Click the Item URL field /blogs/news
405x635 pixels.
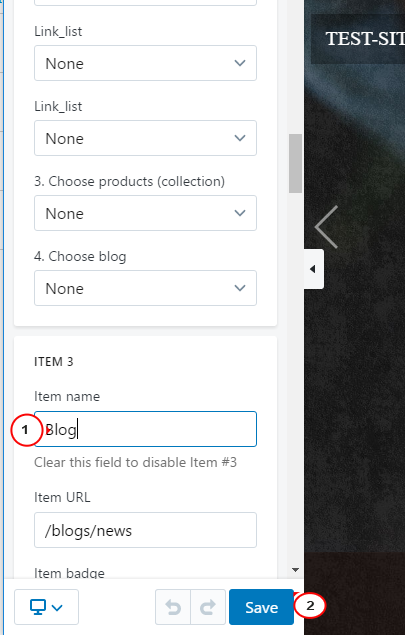click(145, 530)
